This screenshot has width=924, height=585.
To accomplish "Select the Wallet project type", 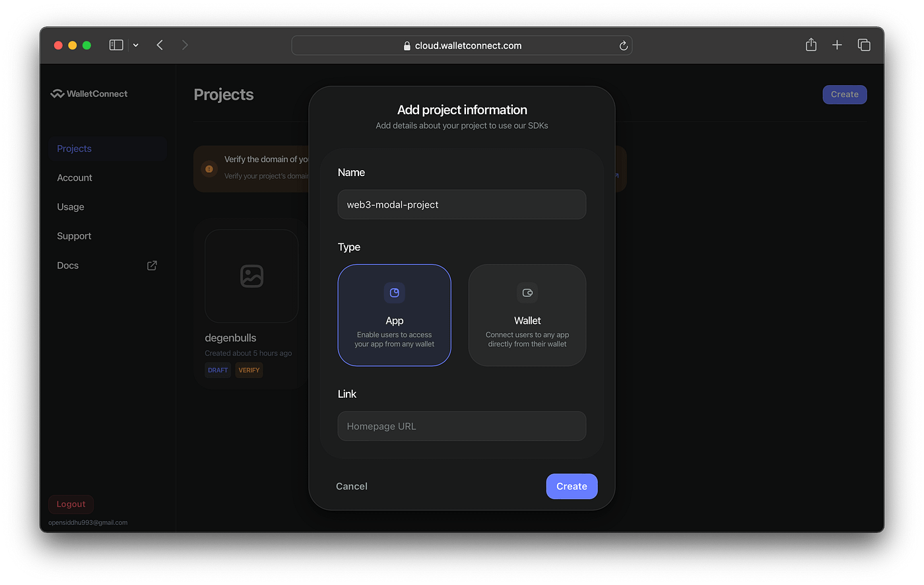I will click(527, 315).
